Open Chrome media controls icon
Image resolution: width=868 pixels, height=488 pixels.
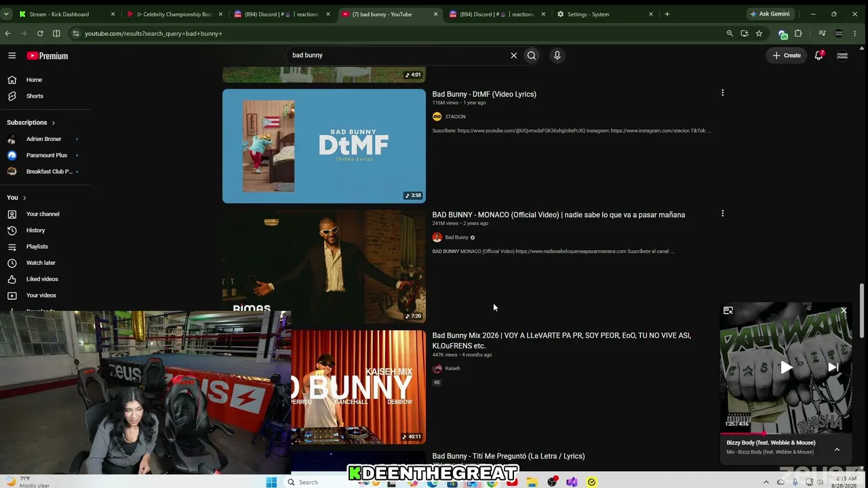tap(822, 33)
